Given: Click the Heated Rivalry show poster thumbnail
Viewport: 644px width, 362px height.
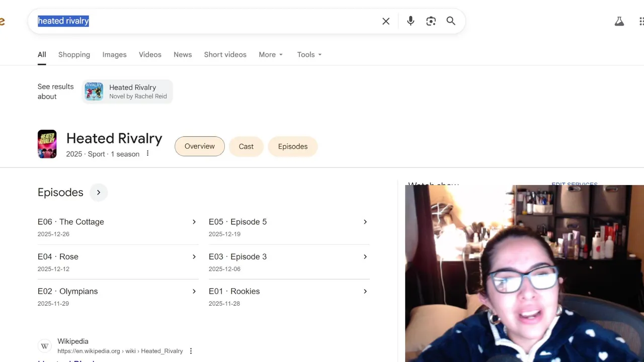Looking at the screenshot, I should [x=47, y=144].
